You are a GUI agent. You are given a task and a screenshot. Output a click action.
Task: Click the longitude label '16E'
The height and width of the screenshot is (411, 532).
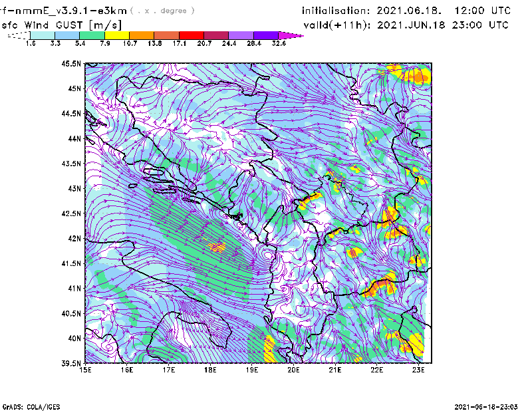tap(127, 370)
